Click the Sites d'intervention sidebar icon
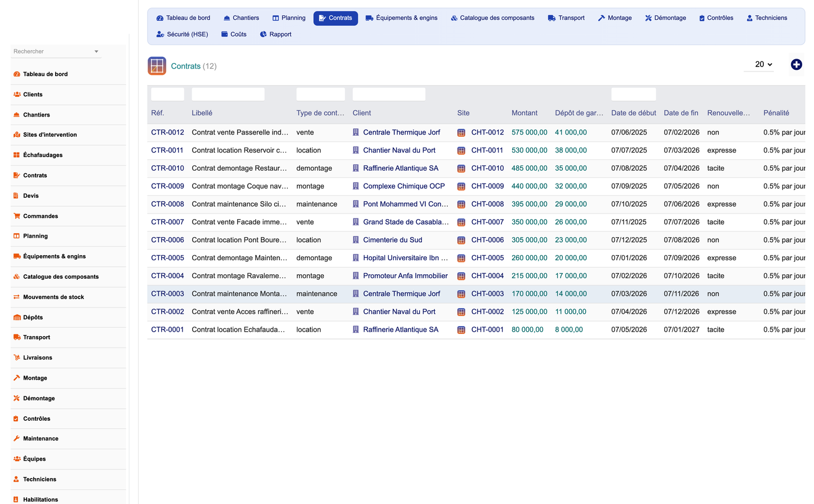The width and height of the screenshot is (814, 504). click(x=17, y=135)
